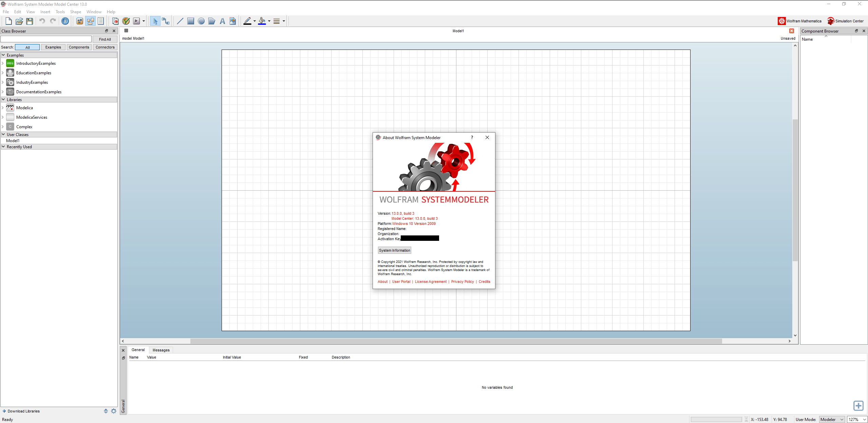Apply the black line color pen
The height and width of the screenshot is (423, 868).
[247, 21]
